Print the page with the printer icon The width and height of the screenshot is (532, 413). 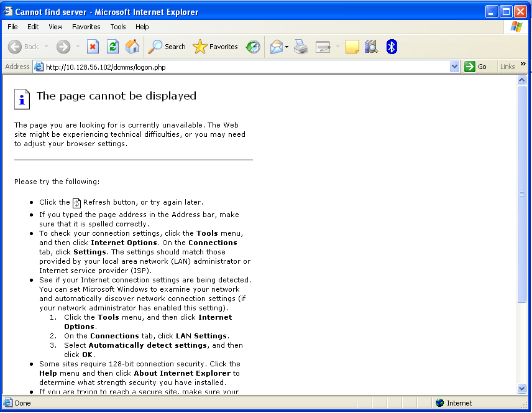pyautogui.click(x=301, y=47)
